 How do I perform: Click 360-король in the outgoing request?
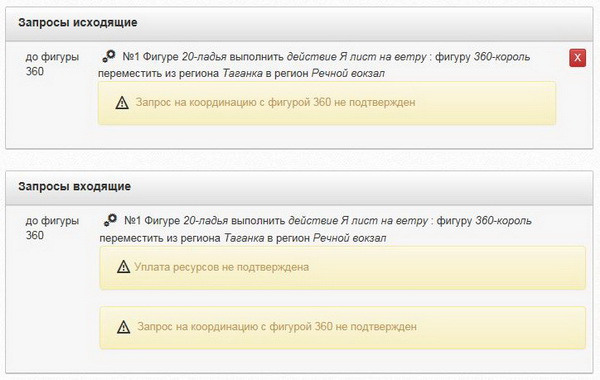502,57
